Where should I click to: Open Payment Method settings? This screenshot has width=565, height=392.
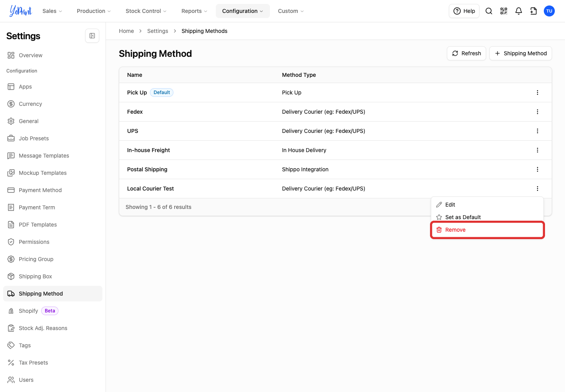click(x=53, y=190)
